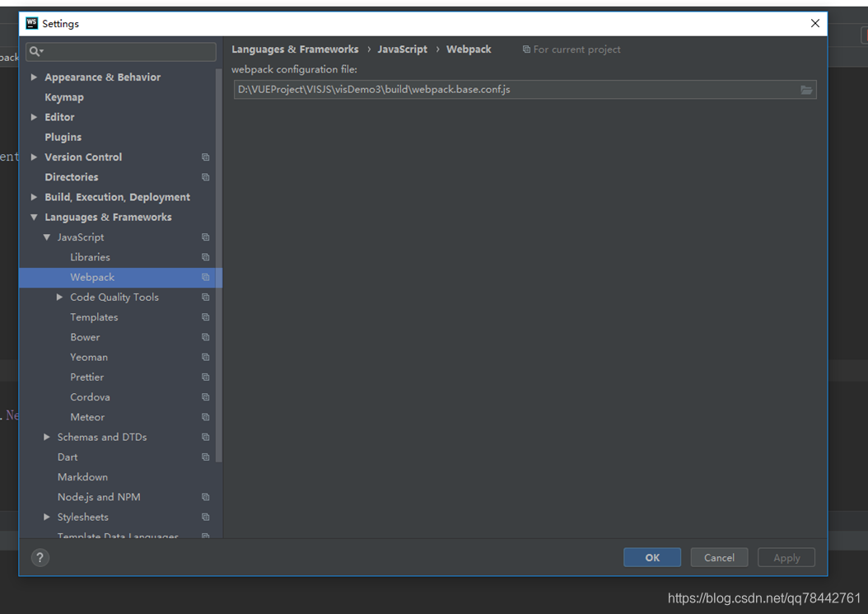This screenshot has height=614, width=868.
Task: Click the webpack configuration file path field
Action: (x=494, y=90)
